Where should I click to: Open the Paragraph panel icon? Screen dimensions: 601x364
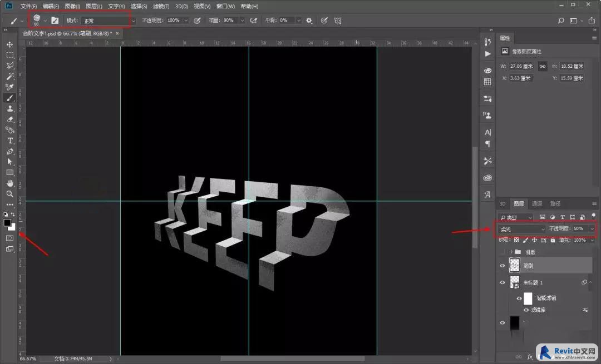(x=487, y=144)
